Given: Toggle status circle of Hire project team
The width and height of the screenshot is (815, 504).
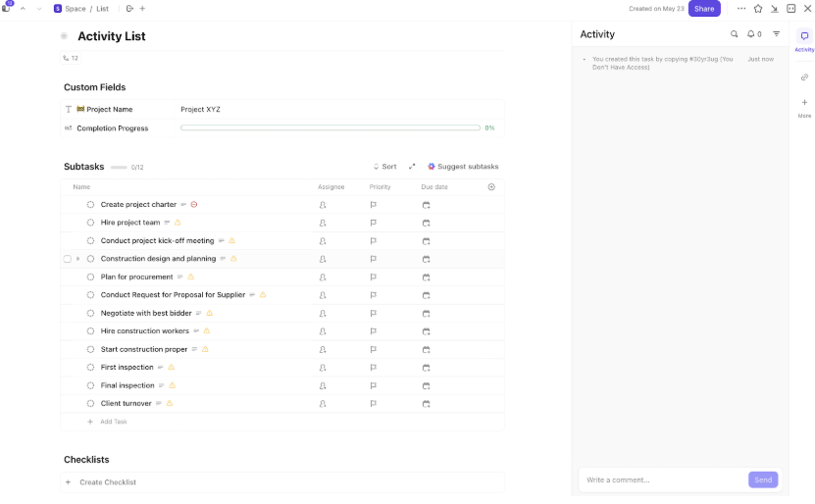Looking at the screenshot, I should tap(90, 223).
